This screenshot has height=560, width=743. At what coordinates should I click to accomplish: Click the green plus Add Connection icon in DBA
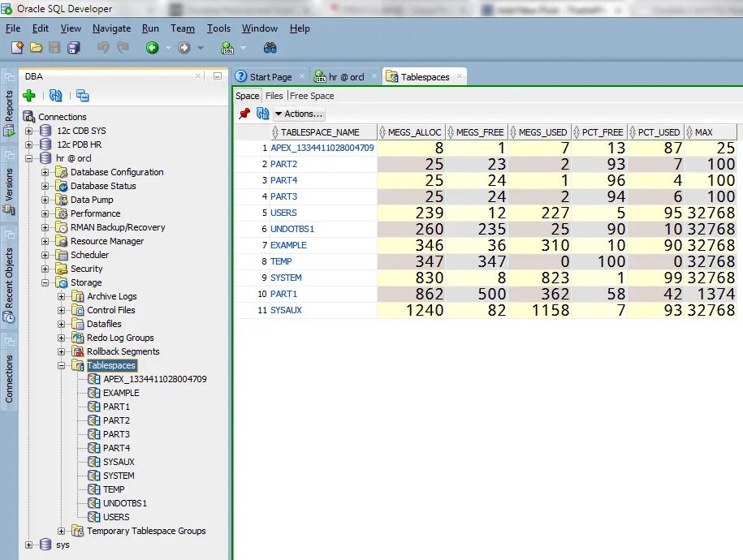point(29,96)
